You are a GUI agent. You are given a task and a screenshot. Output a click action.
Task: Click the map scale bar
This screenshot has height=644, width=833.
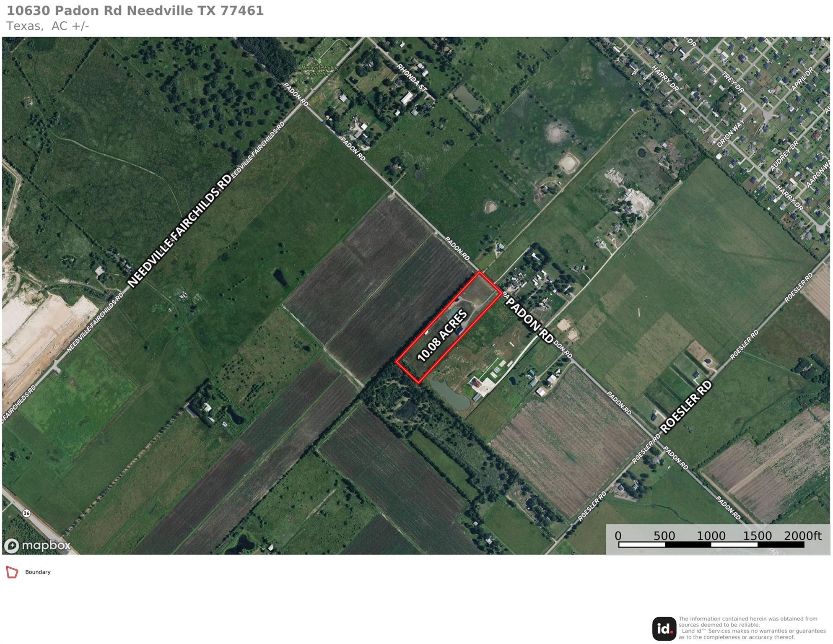pyautogui.click(x=711, y=545)
